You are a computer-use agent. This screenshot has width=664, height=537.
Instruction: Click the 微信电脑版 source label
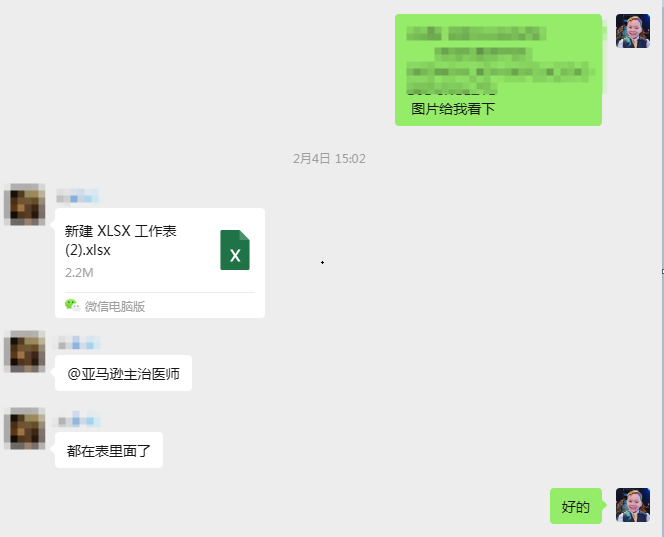click(x=115, y=306)
